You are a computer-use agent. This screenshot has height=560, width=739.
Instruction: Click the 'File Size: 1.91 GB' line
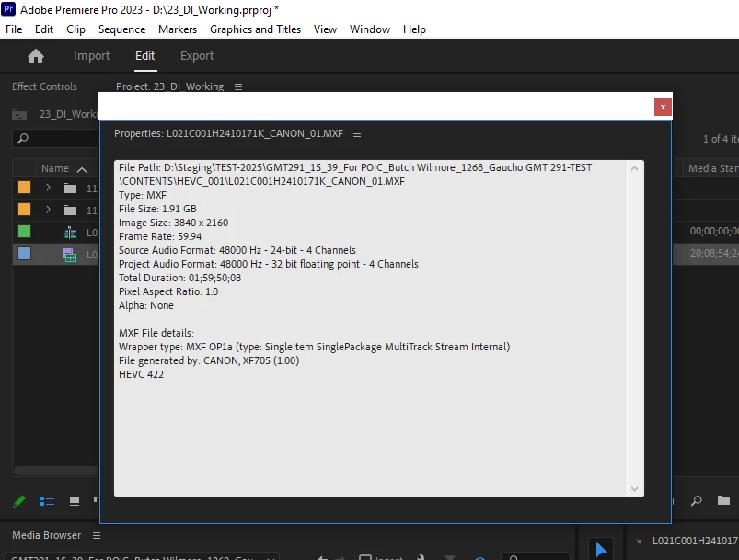(x=157, y=209)
